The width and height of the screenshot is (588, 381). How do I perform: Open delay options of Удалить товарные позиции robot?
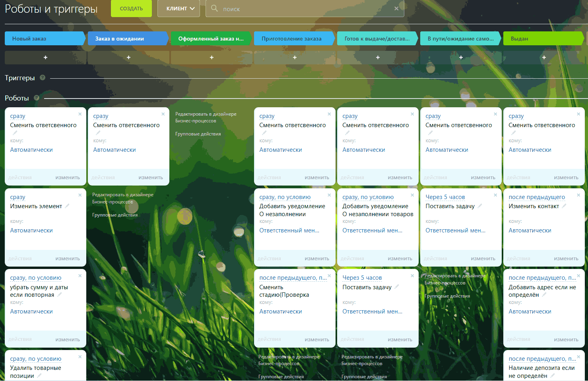[36, 359]
